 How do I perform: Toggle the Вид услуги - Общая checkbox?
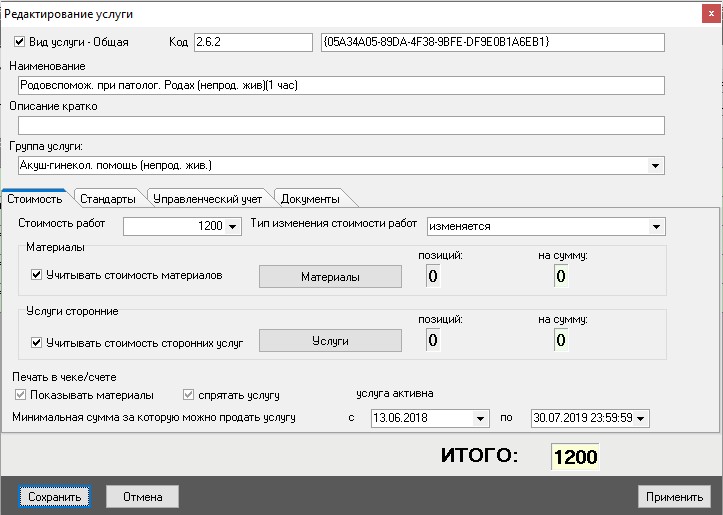(21, 42)
